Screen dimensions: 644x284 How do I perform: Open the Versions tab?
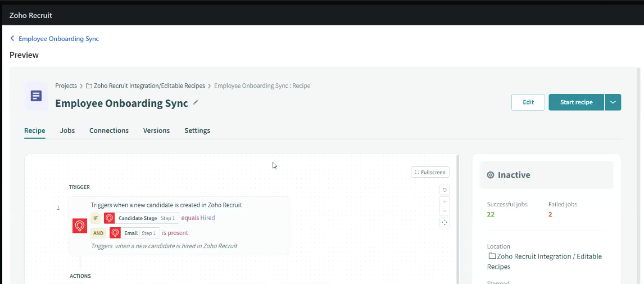156,130
